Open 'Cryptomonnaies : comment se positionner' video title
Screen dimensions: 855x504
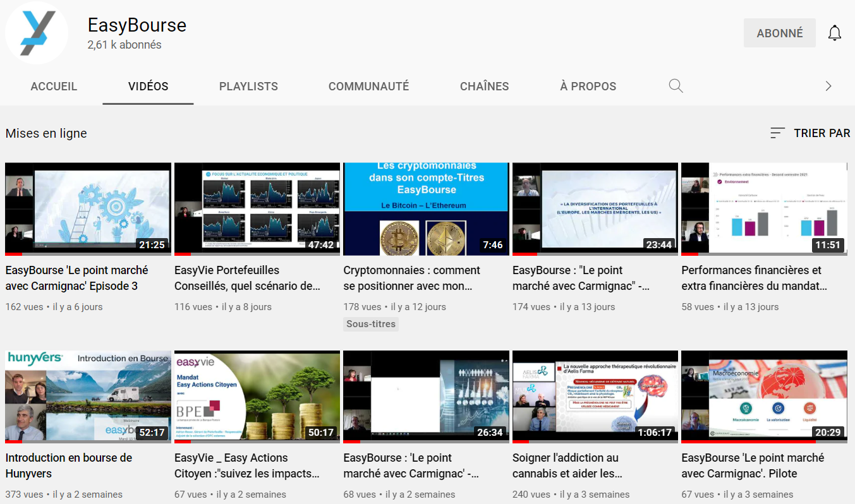411,278
